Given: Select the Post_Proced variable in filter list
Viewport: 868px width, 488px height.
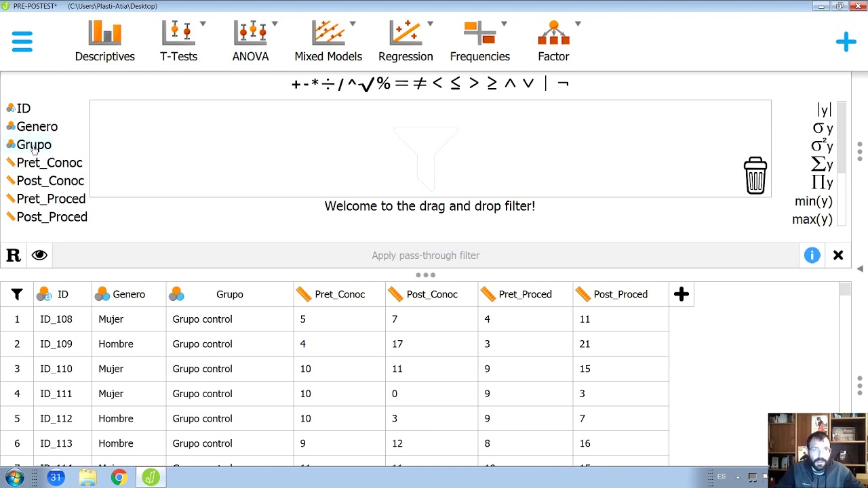Looking at the screenshot, I should 46,217.
